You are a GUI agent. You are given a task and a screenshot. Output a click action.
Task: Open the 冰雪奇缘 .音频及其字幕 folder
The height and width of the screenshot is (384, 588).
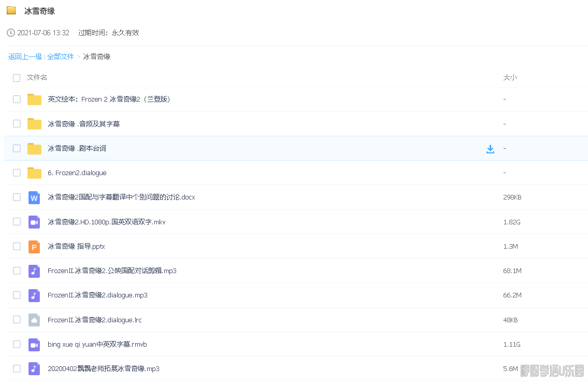[x=84, y=124]
